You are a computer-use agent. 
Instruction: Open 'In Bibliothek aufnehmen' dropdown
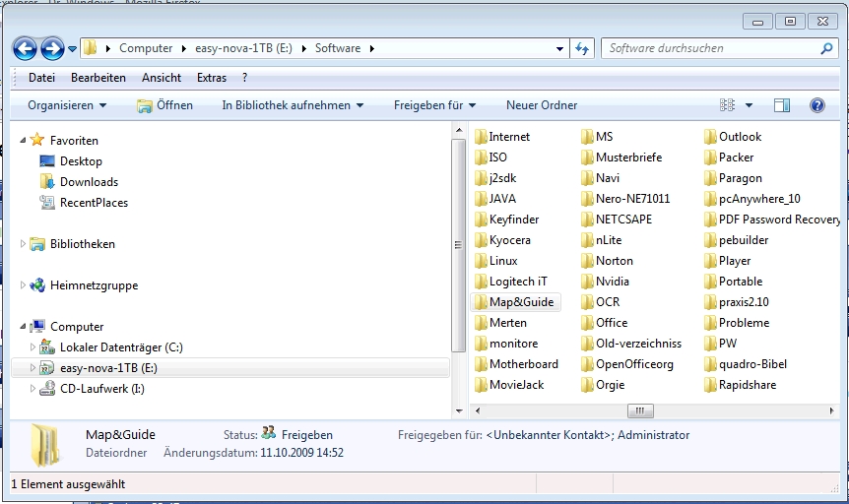tap(293, 105)
